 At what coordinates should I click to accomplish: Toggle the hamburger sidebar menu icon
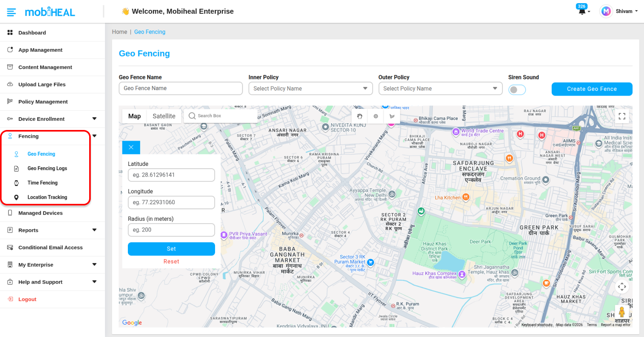(11, 12)
